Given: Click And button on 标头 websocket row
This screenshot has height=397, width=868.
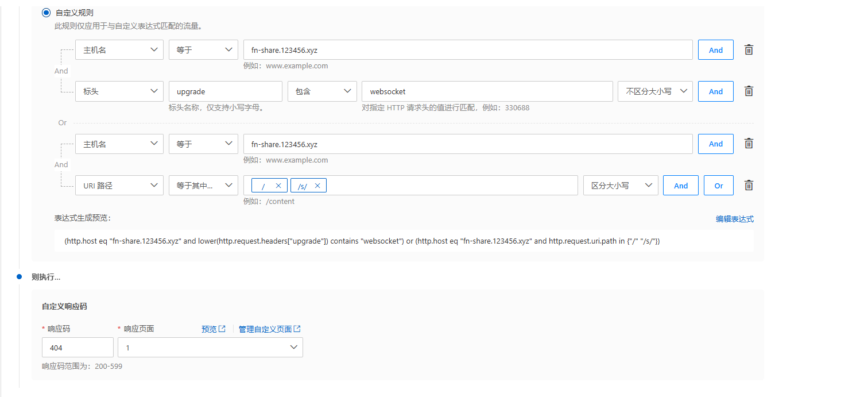Looking at the screenshot, I should [716, 91].
